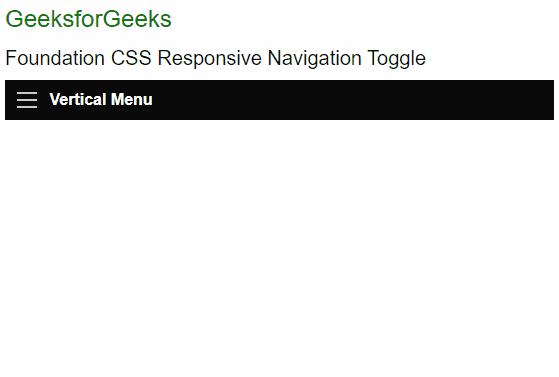Click the word 'Menu' in the title bar
This screenshot has height=377, width=559.
(132, 100)
